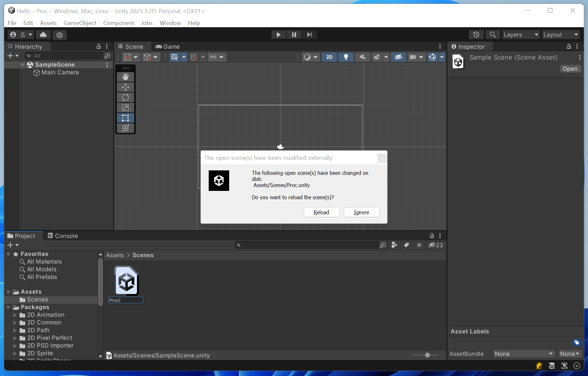This screenshot has width=588, height=376.
Task: Open the Cloud services icon
Action: tap(43, 35)
